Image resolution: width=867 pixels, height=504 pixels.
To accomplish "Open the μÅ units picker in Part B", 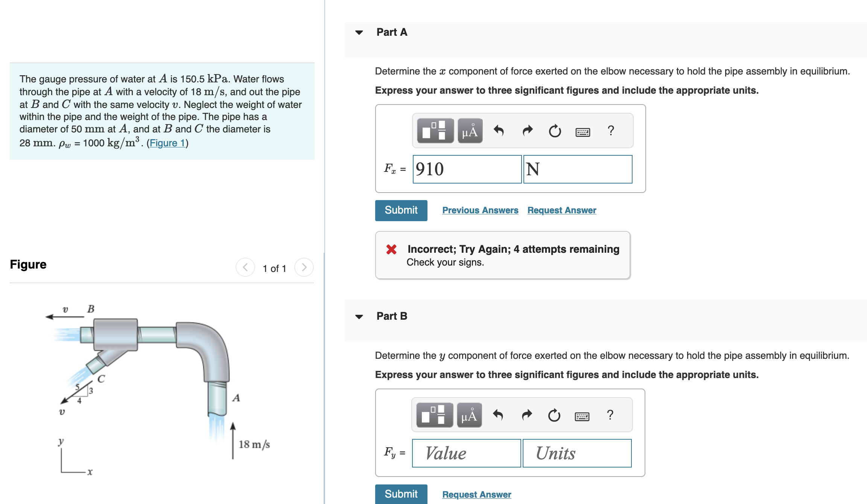I will (469, 415).
